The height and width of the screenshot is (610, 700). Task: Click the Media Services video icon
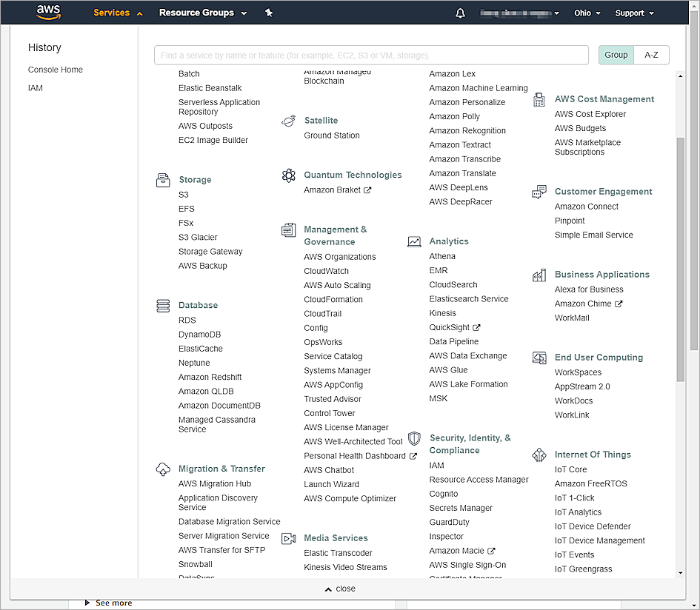pyautogui.click(x=289, y=539)
